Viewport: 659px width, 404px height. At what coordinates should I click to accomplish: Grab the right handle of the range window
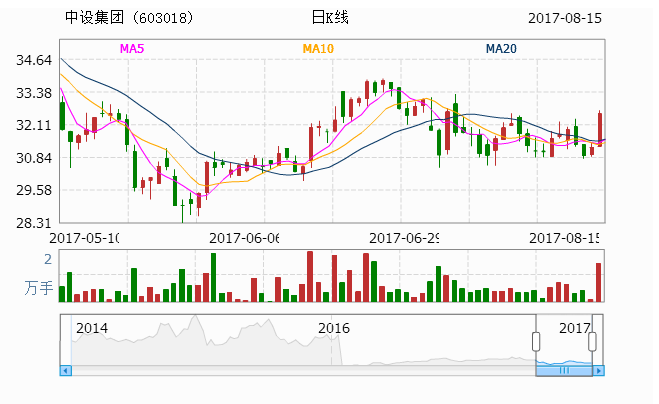tap(592, 341)
